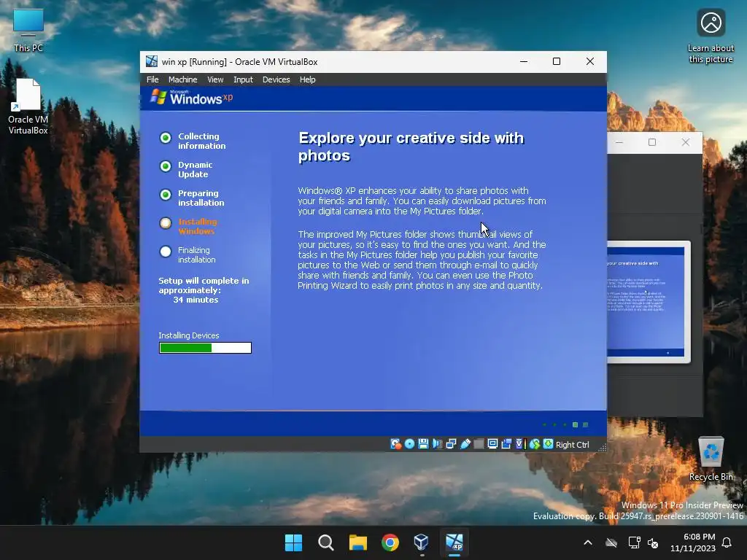747x560 pixels.
Task: Open the hard disk activity indicator
Action: click(395, 444)
